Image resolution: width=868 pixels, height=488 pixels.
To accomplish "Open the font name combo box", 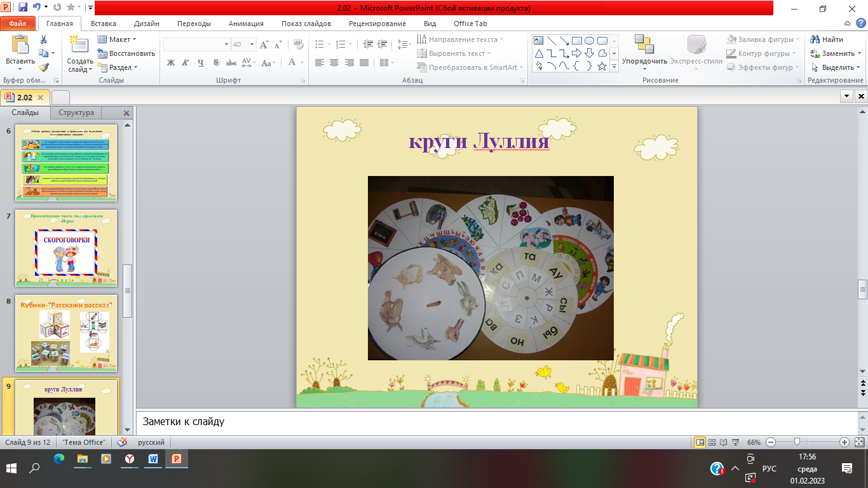I will click(x=197, y=44).
